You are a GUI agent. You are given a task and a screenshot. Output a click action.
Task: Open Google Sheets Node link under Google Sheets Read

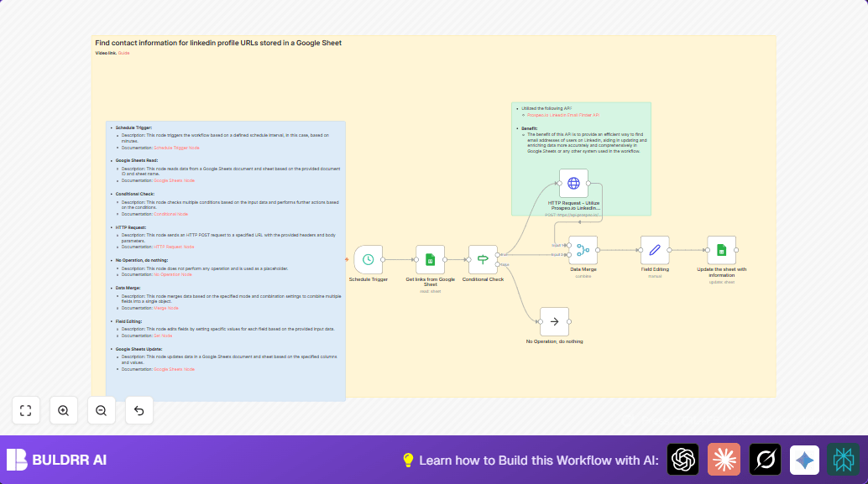click(175, 180)
